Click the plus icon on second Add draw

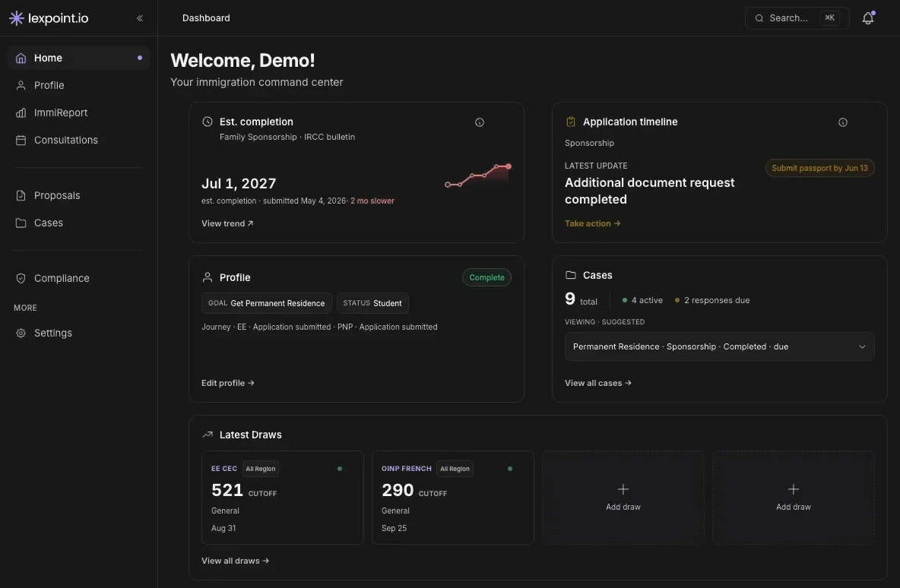click(x=794, y=489)
